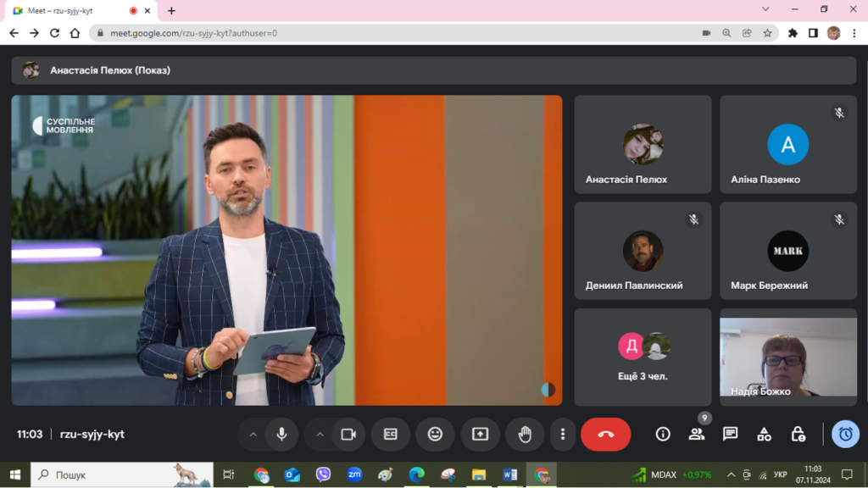Click the red leave call button

click(605, 435)
